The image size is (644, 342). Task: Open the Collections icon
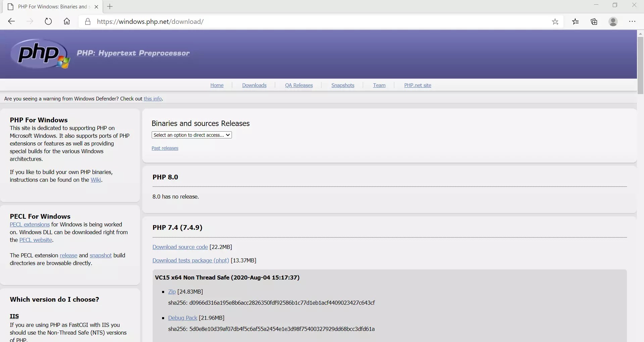coord(594,22)
